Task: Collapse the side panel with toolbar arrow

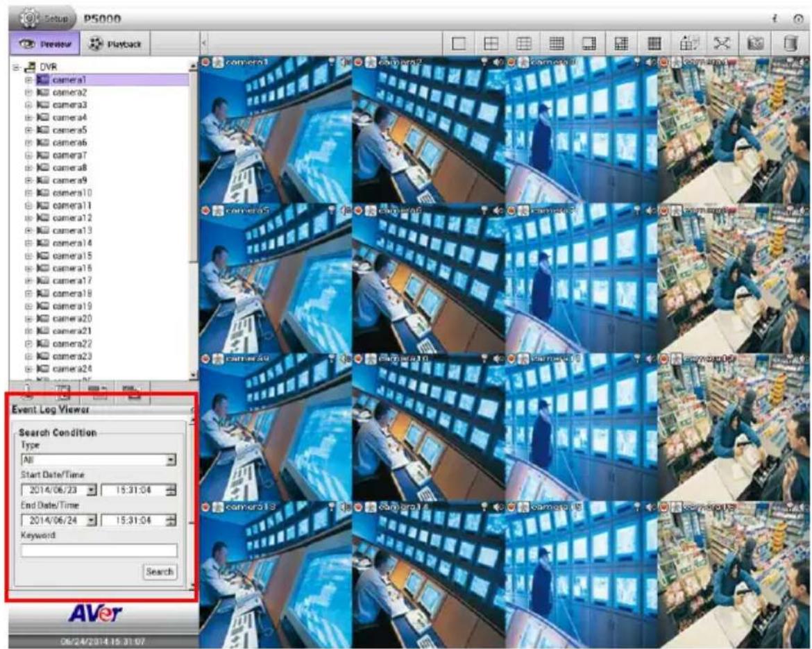Action: coord(204,44)
